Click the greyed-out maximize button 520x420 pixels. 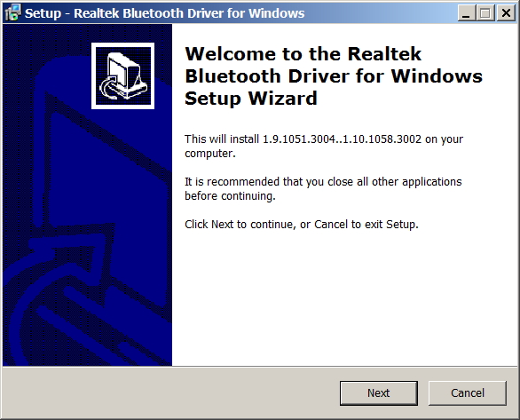485,13
